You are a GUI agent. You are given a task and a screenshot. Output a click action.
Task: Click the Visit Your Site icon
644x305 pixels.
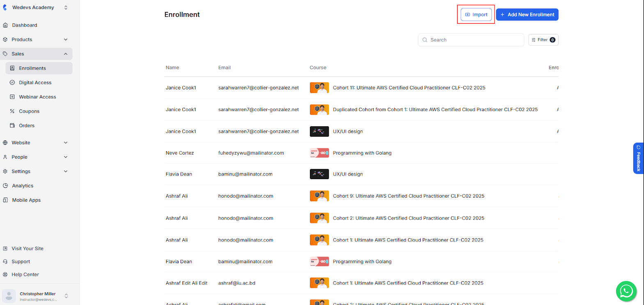tap(5, 248)
